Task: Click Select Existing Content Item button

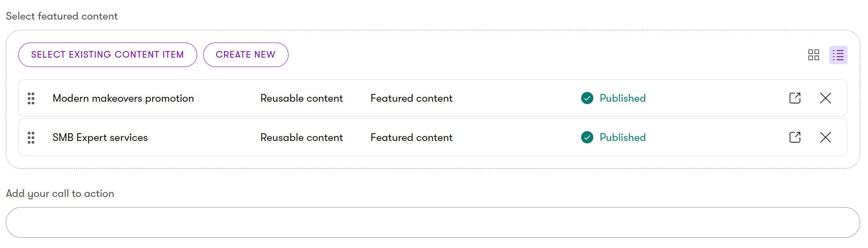Action: [x=107, y=55]
